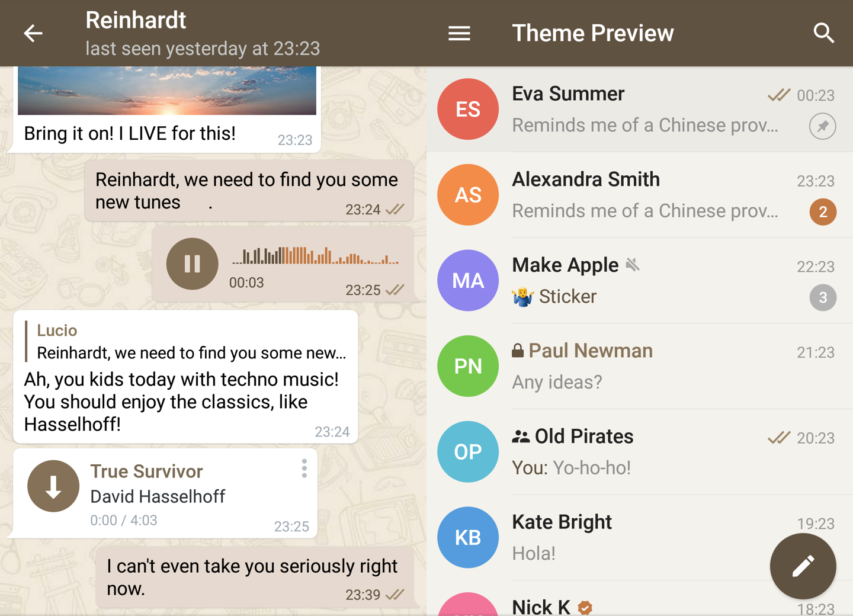Click the verified badge next to Nick K
Image resolution: width=853 pixels, height=616 pixels.
click(x=585, y=607)
